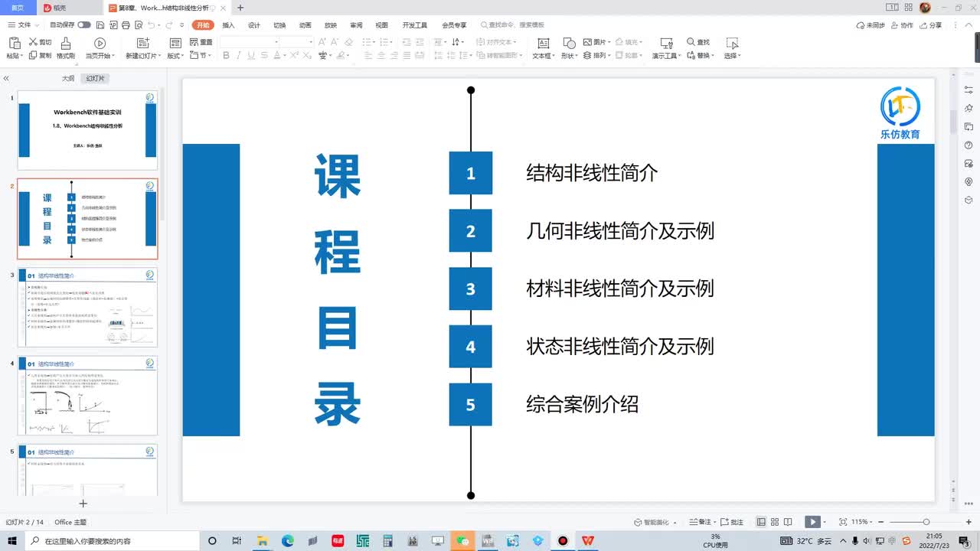This screenshot has height=551, width=980.
Task: Expand the Layout (版式) dropdown
Action: (175, 56)
